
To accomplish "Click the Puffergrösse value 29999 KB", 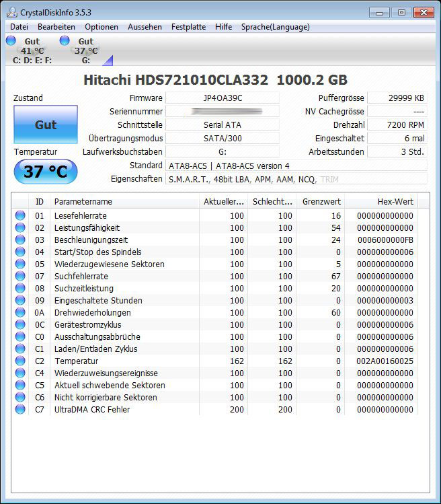I will (397, 98).
